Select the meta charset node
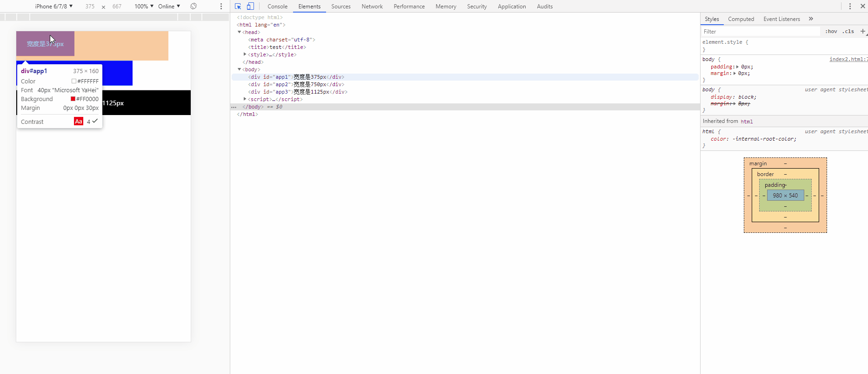 click(x=281, y=40)
